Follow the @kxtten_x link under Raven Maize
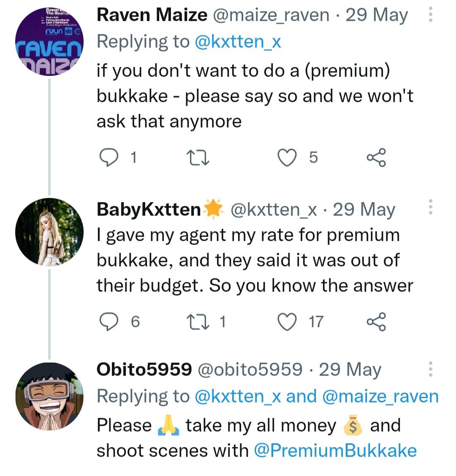 click(x=238, y=41)
